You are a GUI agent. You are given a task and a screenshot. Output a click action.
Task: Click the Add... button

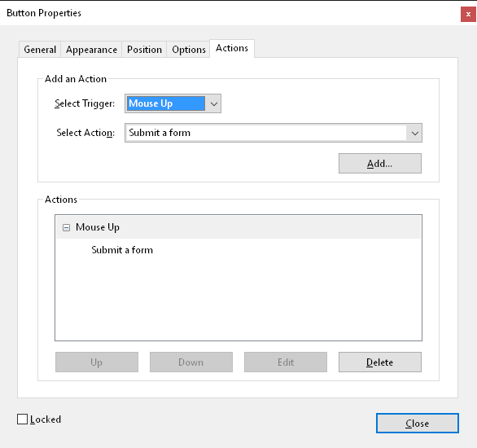tap(380, 164)
